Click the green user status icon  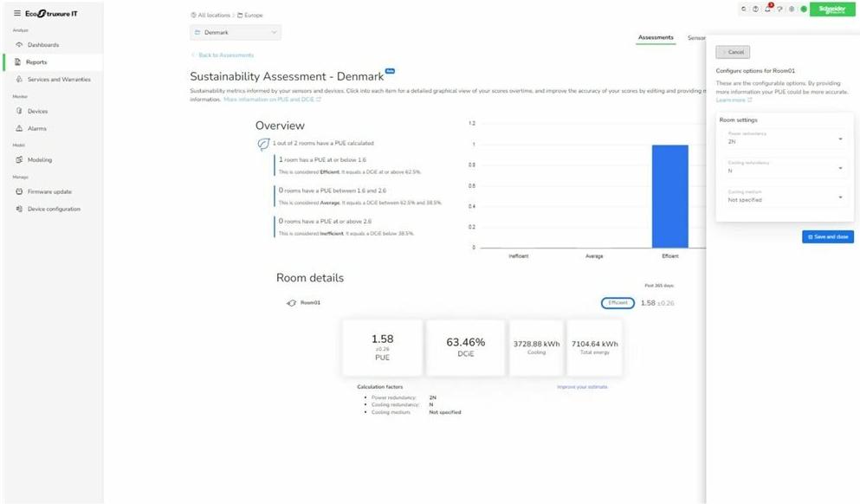(803, 9)
